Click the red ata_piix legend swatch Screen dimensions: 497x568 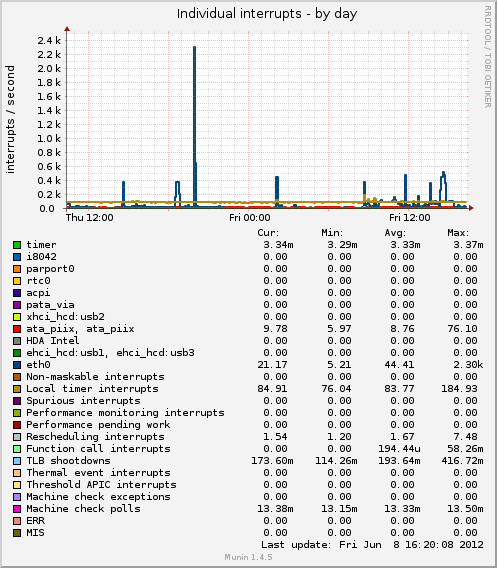coord(17,329)
